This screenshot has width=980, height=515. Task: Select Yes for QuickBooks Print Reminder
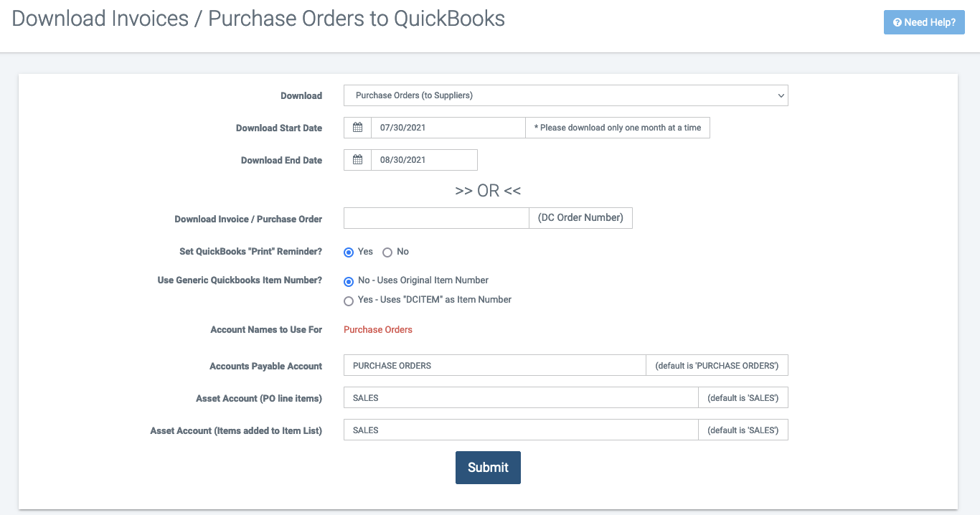click(349, 252)
